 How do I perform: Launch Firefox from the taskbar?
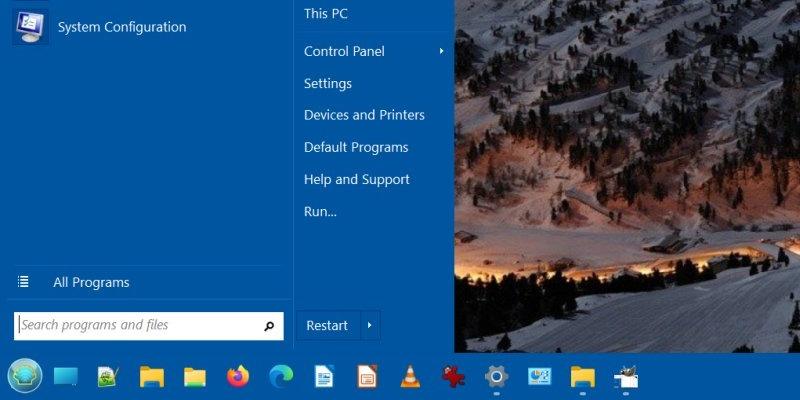[x=237, y=376]
